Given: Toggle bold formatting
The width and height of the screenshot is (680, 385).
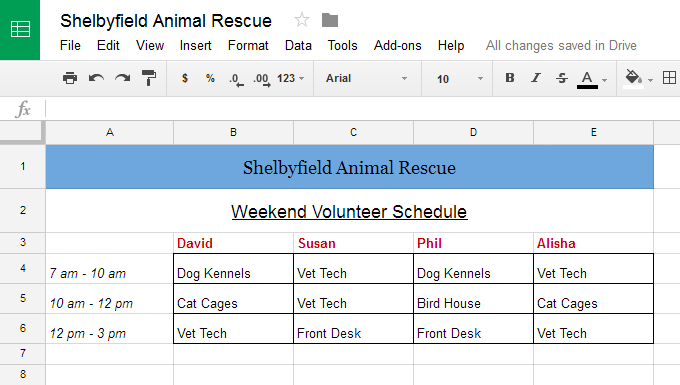Looking at the screenshot, I should (510, 78).
